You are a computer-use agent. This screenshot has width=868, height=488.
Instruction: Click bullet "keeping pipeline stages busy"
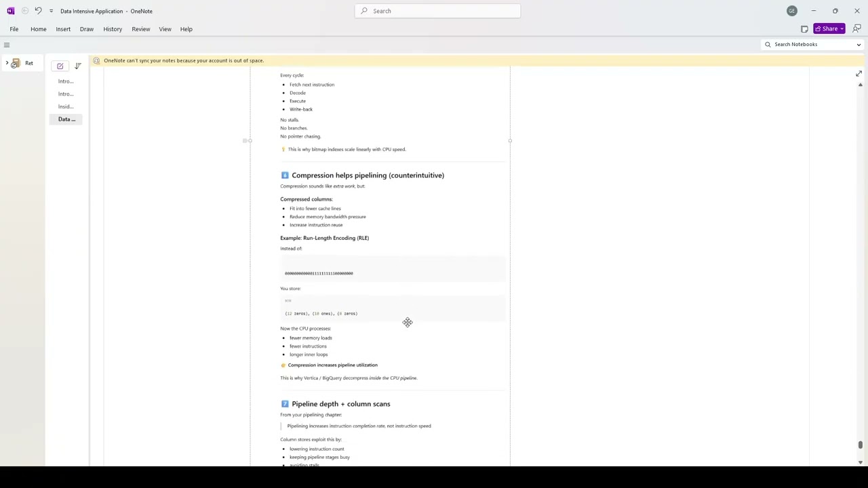click(319, 457)
